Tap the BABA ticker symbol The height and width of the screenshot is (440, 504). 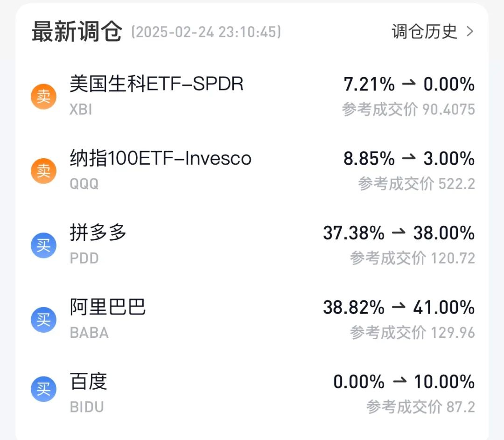[x=89, y=333]
